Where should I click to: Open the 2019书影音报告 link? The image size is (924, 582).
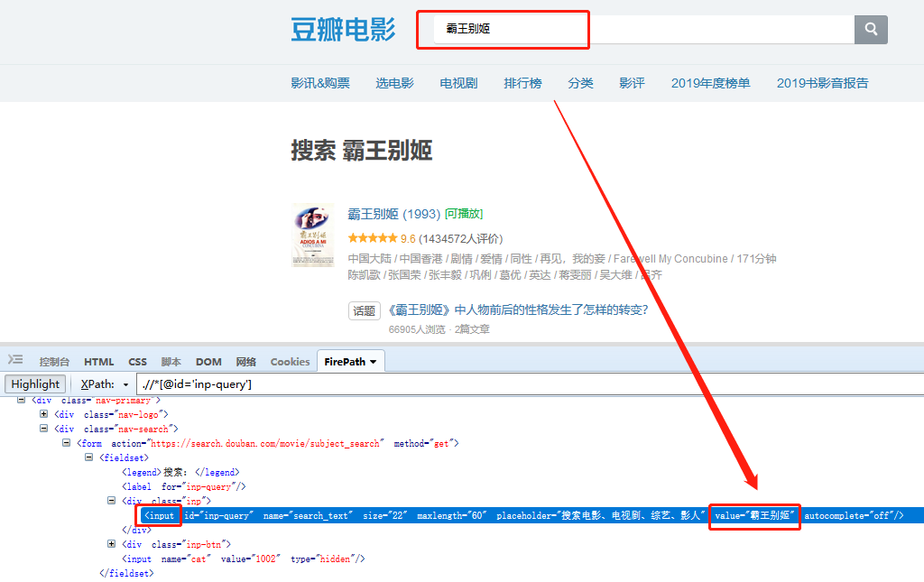click(823, 83)
